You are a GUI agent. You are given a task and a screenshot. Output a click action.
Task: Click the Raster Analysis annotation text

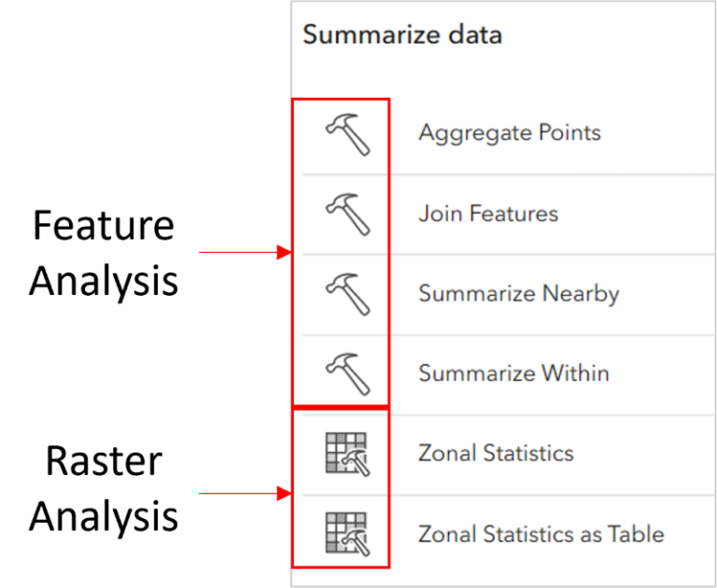(x=104, y=488)
